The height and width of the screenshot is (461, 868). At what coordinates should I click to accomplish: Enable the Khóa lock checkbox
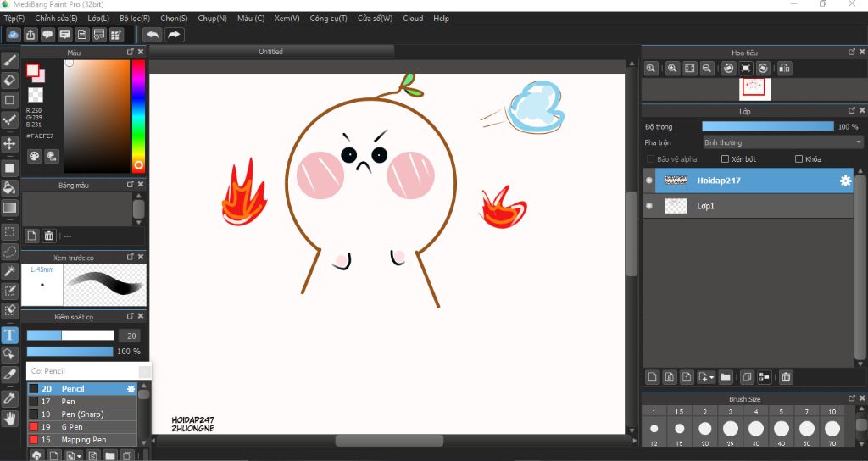798,158
